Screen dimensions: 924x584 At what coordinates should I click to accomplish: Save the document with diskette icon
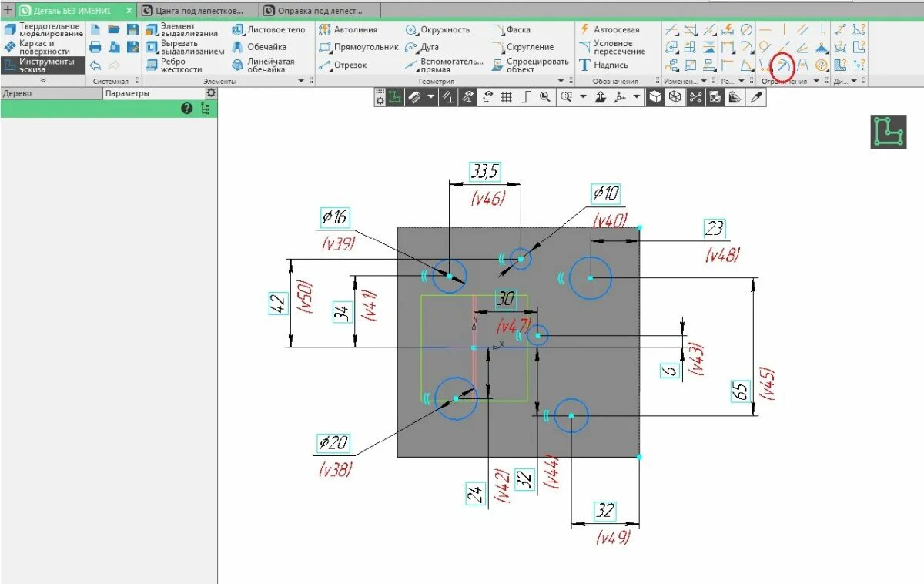point(132,29)
